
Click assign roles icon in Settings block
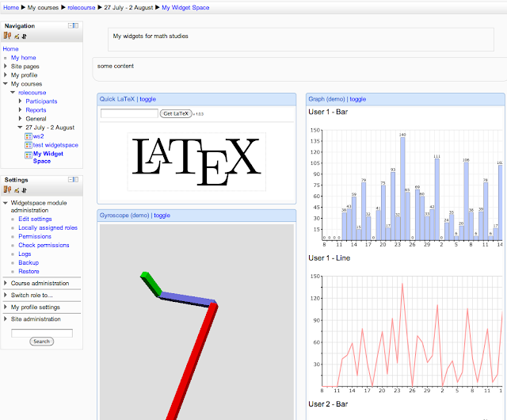point(7,189)
